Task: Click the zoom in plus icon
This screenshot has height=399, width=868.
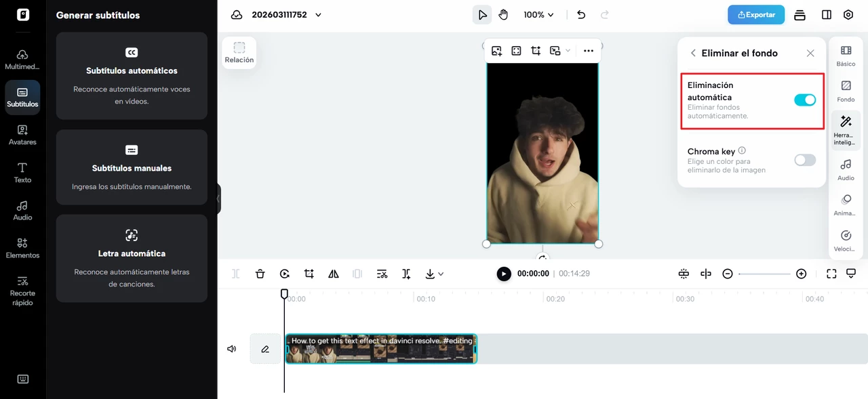Action: point(802,274)
